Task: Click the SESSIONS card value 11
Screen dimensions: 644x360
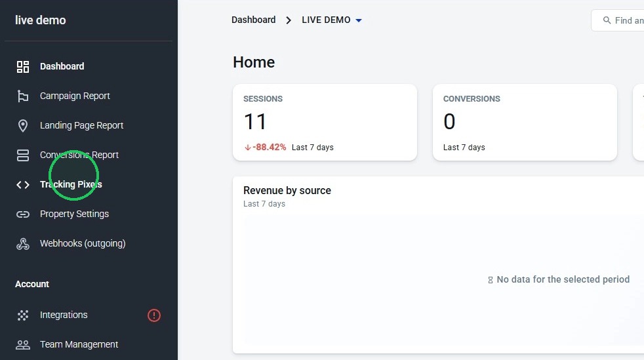Action: click(x=255, y=121)
